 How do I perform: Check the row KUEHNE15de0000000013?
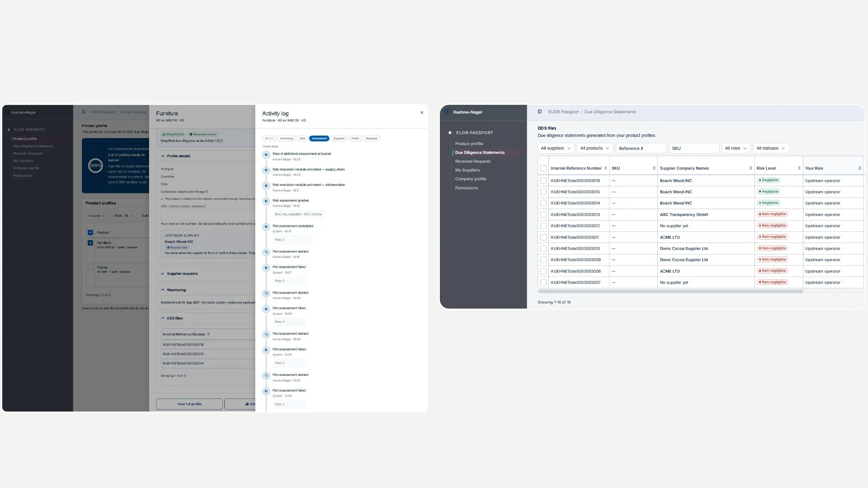pos(543,215)
